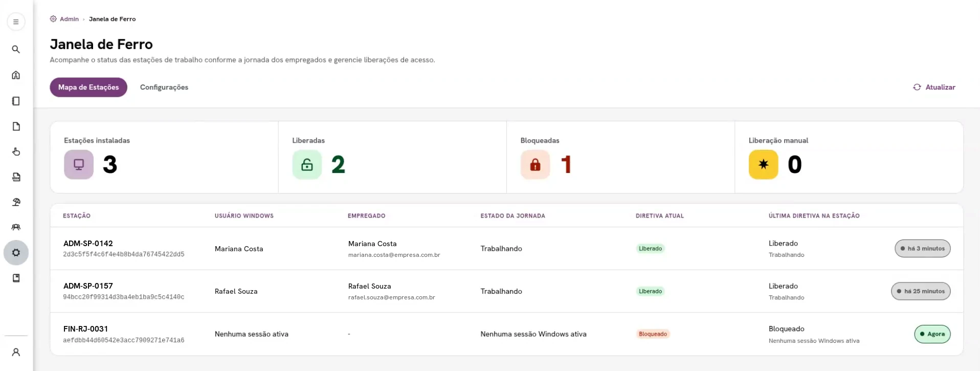Select station FIN-RJ-0031
This screenshot has height=371, width=980.
click(85, 329)
